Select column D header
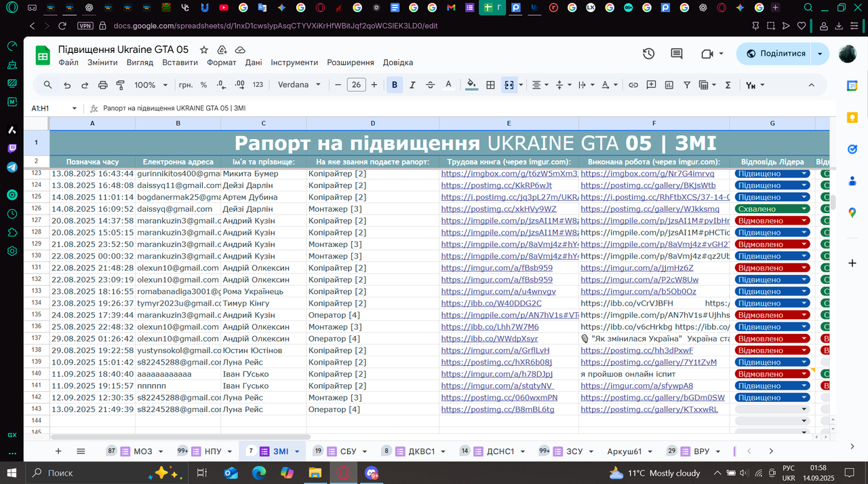868x484 pixels. pos(373,124)
